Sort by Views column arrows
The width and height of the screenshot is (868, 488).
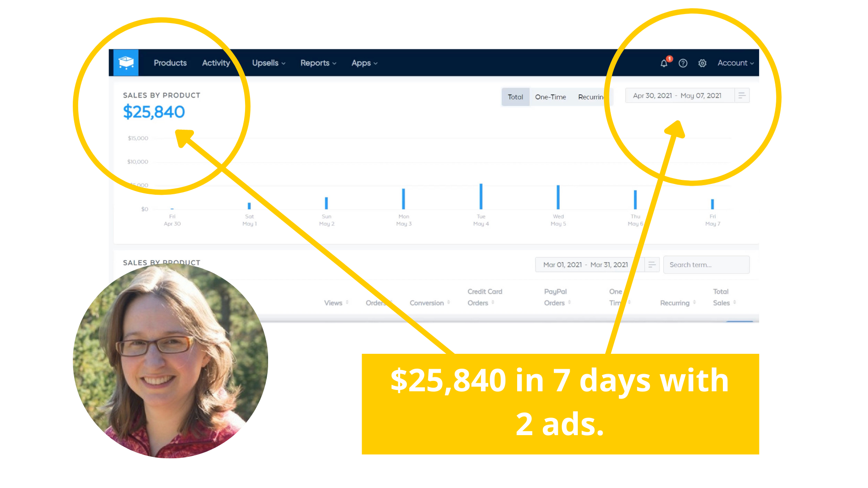tap(347, 303)
